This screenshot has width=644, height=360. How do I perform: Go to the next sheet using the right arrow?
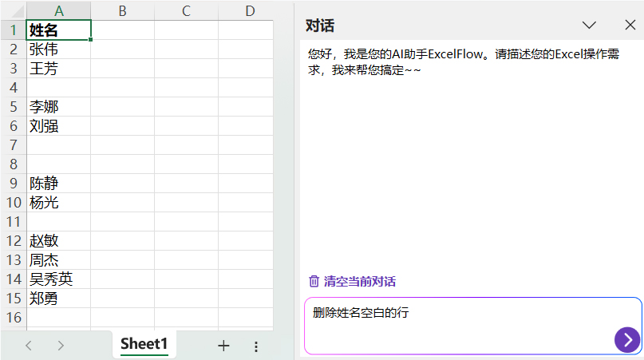61,346
